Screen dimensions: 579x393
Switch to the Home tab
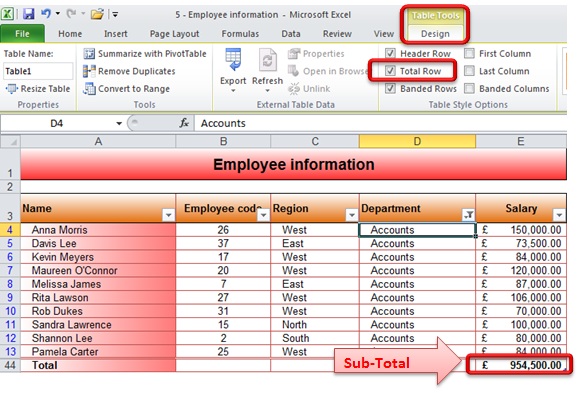(x=70, y=34)
